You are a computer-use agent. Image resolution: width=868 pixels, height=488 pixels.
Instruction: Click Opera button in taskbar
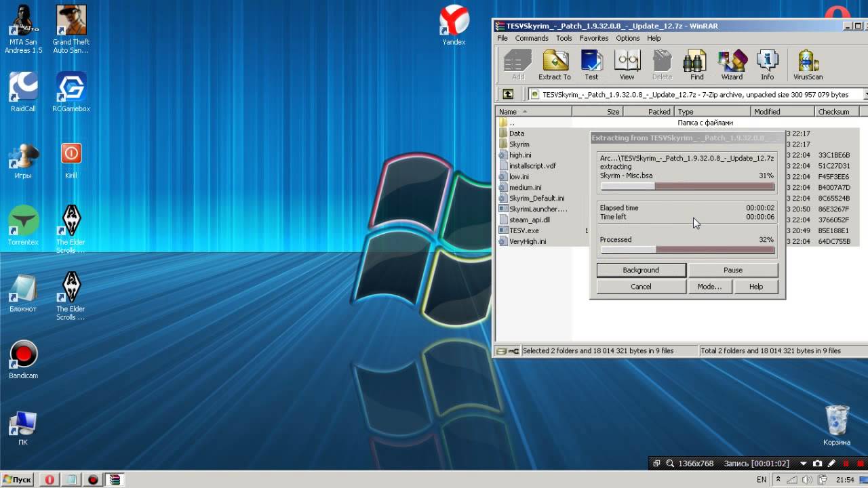tap(50, 480)
